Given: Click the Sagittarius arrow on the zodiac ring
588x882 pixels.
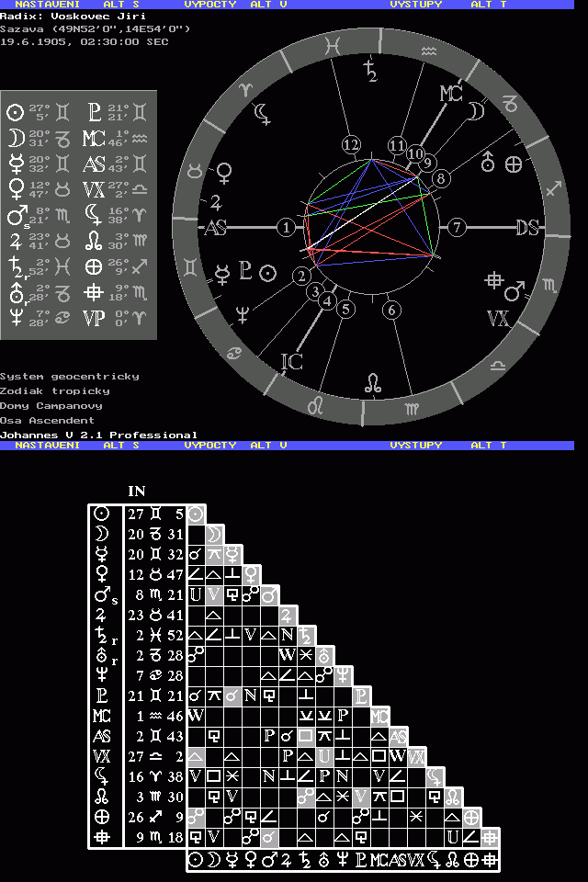Looking at the screenshot, I should [553, 189].
